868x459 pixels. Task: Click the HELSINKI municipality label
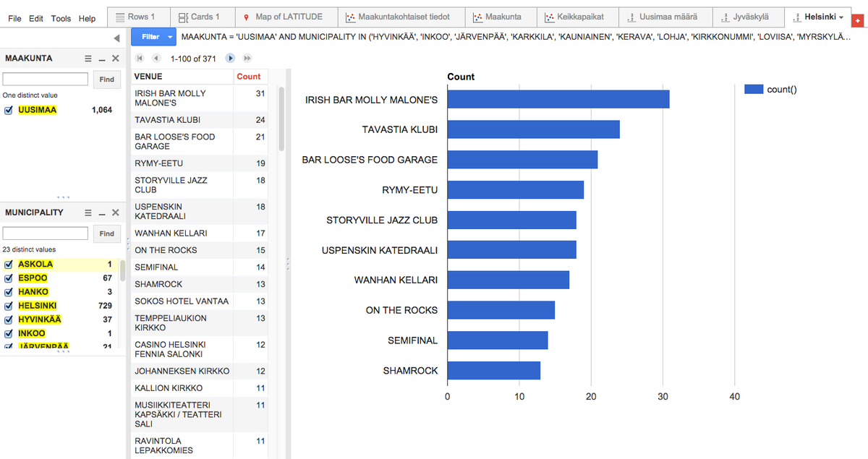[38, 306]
